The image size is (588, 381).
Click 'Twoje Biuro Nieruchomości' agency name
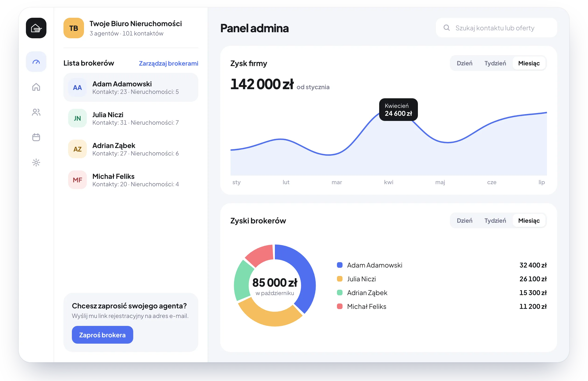(x=135, y=24)
